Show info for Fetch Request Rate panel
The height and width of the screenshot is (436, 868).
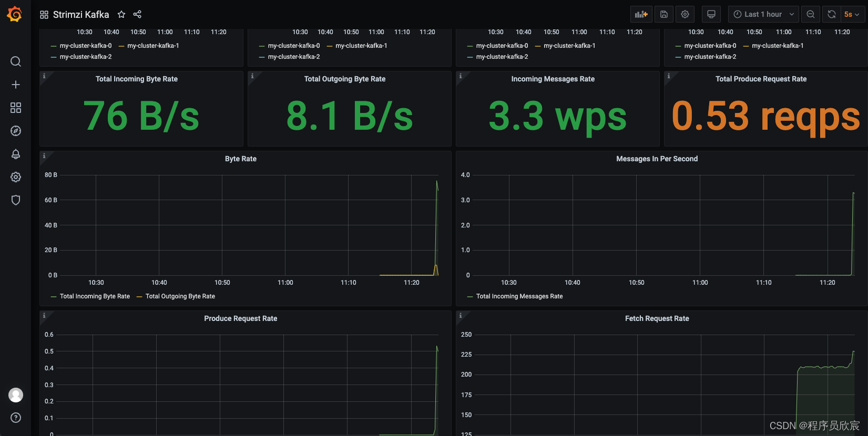461,316
